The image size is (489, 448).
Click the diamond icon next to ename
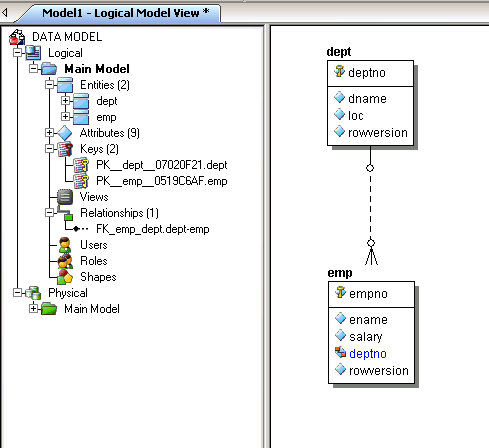click(340, 318)
